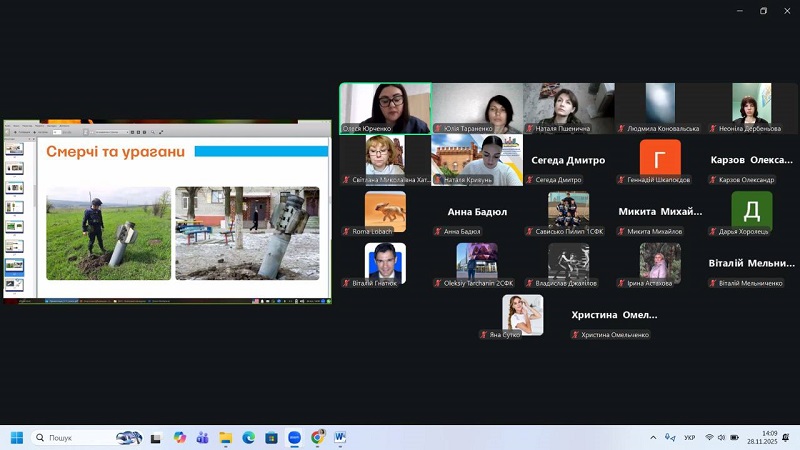Open File Explorer from the taskbar
This screenshot has height=450, width=800.
click(225, 438)
